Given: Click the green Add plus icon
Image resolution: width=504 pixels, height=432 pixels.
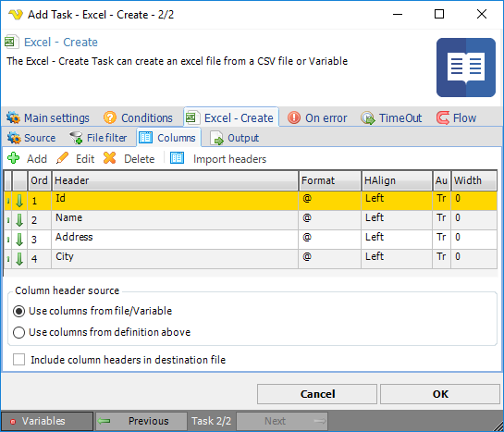Looking at the screenshot, I should (14, 158).
